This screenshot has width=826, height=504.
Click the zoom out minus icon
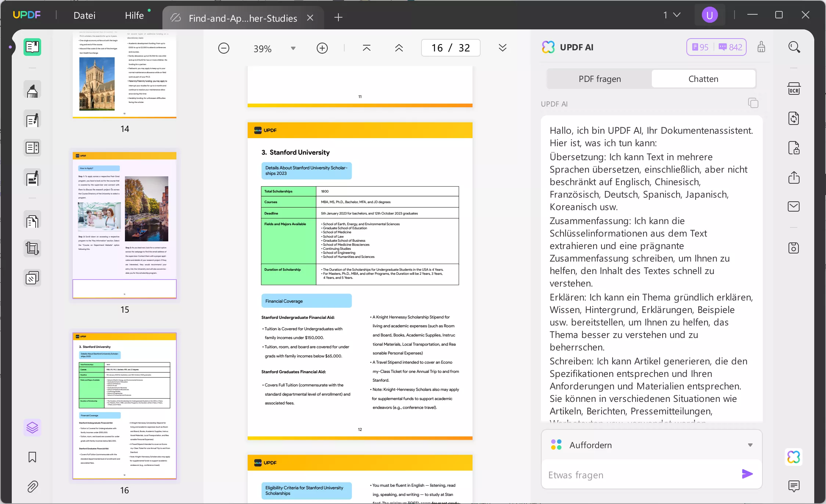click(x=223, y=48)
